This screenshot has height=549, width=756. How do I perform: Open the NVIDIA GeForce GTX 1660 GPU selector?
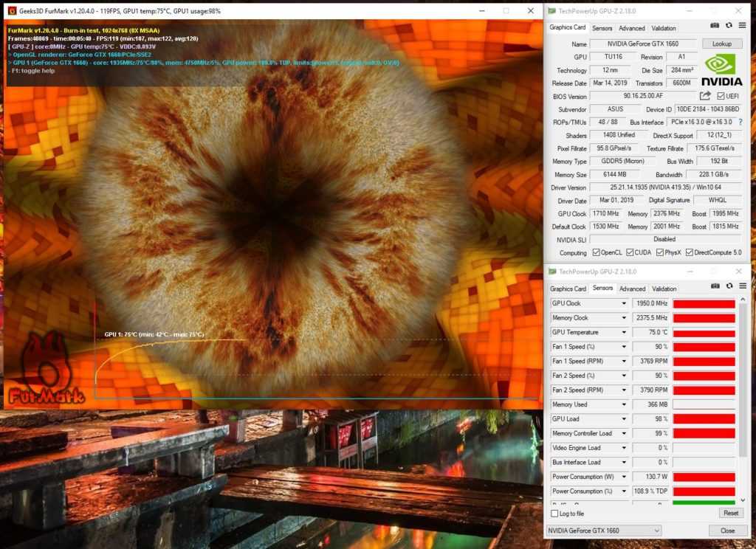[x=604, y=531]
